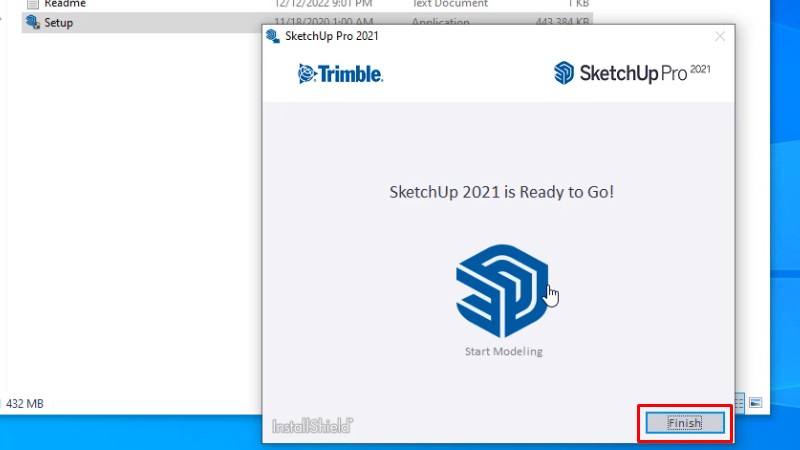Switch Explorer to details view
The width and height of the screenshot is (800, 450).
pos(740,402)
